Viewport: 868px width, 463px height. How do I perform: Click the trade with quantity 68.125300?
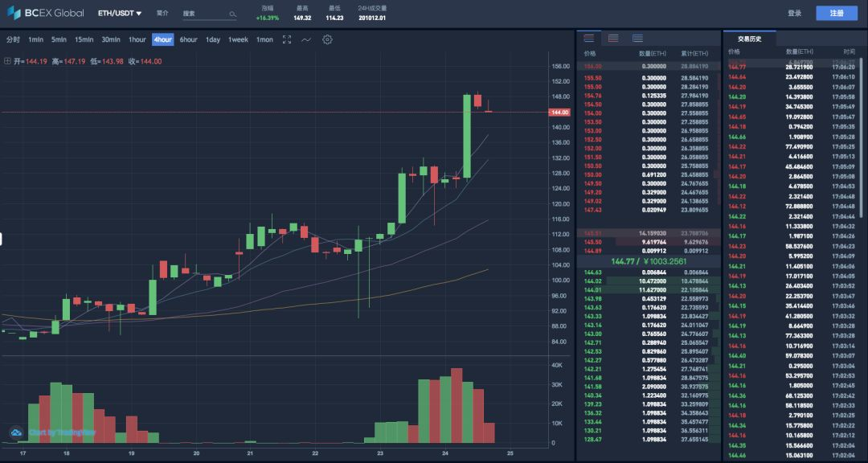pos(792,395)
